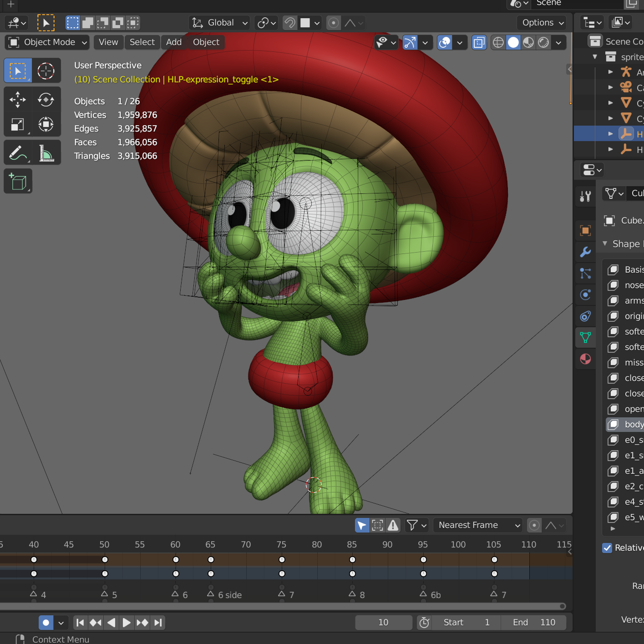This screenshot has width=644, height=644.
Task: Open the Modifiers wrench tab
Action: 585,252
